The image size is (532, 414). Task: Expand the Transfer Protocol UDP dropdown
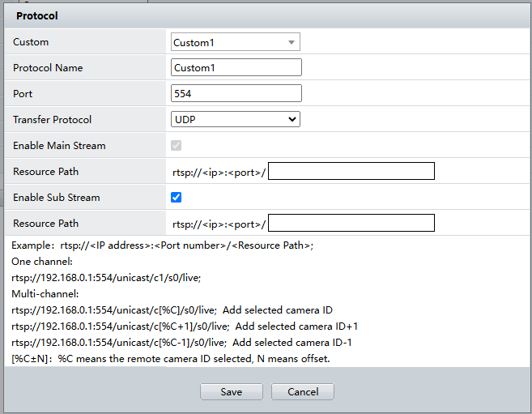click(x=235, y=120)
